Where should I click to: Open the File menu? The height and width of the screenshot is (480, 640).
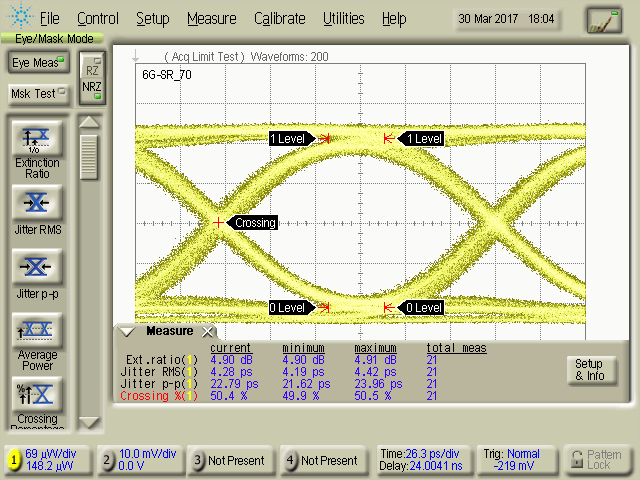click(49, 19)
